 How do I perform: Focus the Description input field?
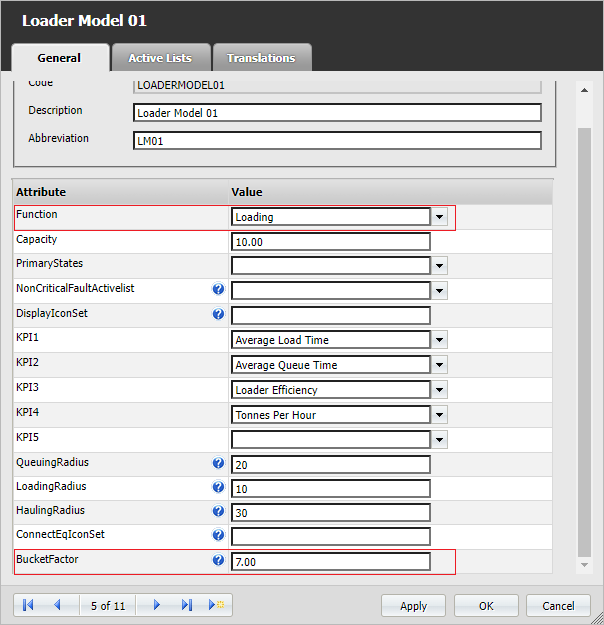click(337, 113)
